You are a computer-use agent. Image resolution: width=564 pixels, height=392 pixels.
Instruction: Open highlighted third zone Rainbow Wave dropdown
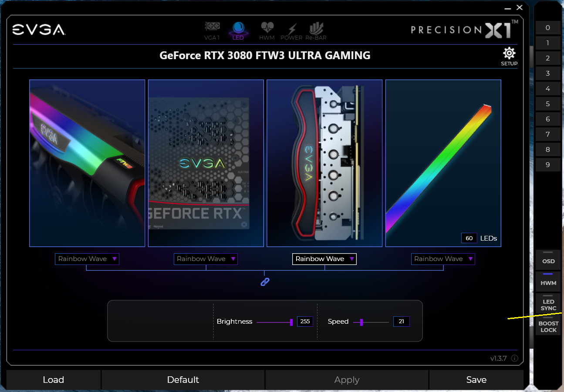(x=324, y=259)
